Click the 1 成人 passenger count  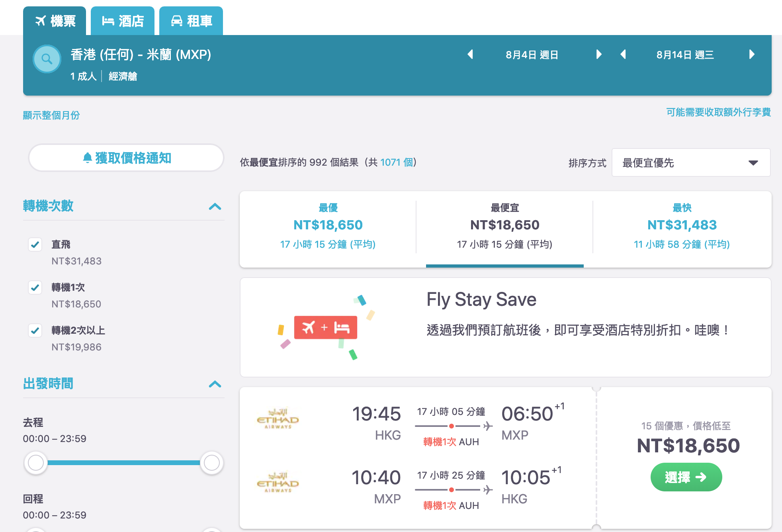point(84,76)
